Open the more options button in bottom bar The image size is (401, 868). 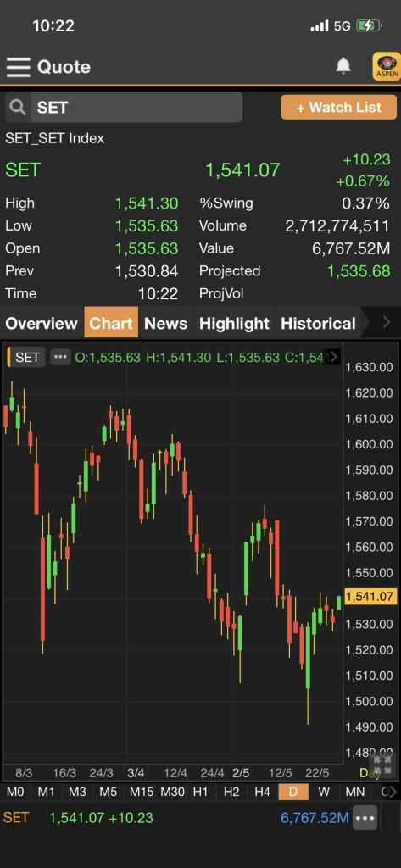[365, 818]
